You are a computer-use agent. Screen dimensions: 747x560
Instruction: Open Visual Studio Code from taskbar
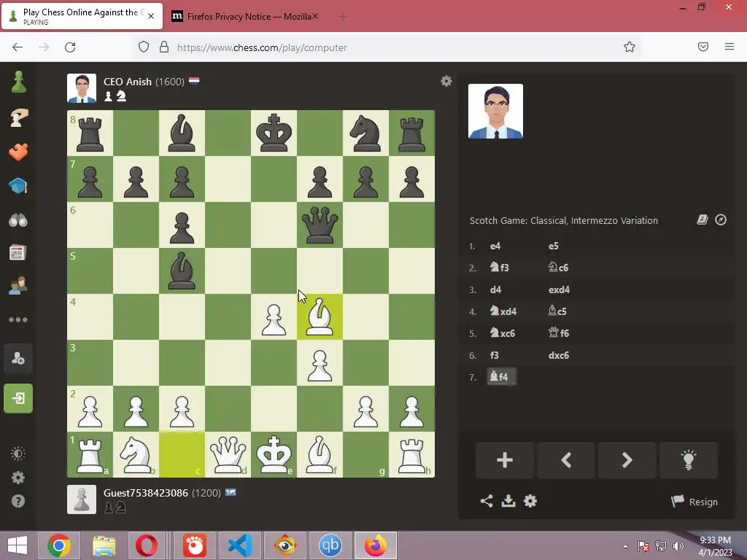239,545
